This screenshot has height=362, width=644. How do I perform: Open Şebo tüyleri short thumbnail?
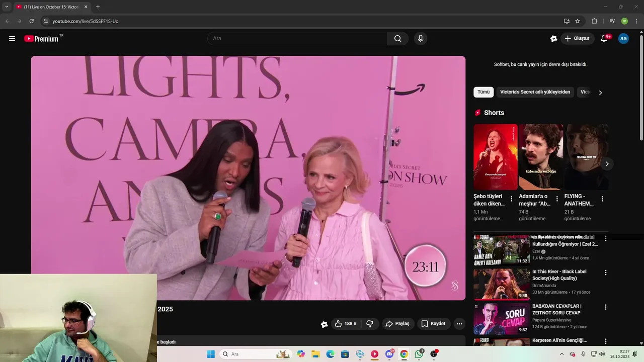(496, 157)
